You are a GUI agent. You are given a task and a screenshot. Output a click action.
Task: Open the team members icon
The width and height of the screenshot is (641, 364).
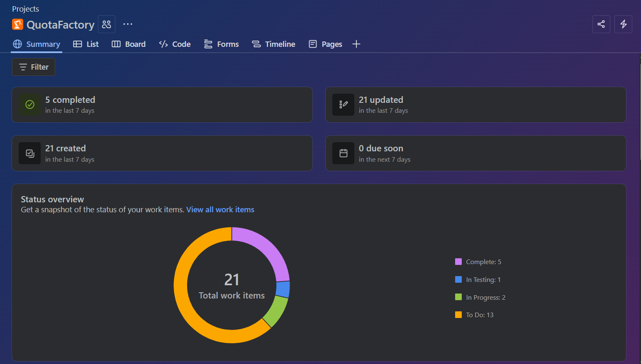pyautogui.click(x=107, y=24)
